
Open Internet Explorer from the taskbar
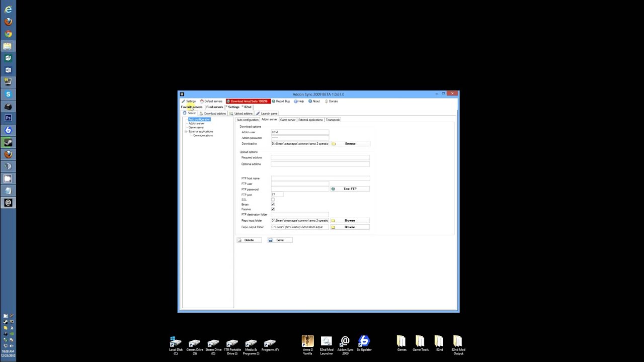(8, 10)
